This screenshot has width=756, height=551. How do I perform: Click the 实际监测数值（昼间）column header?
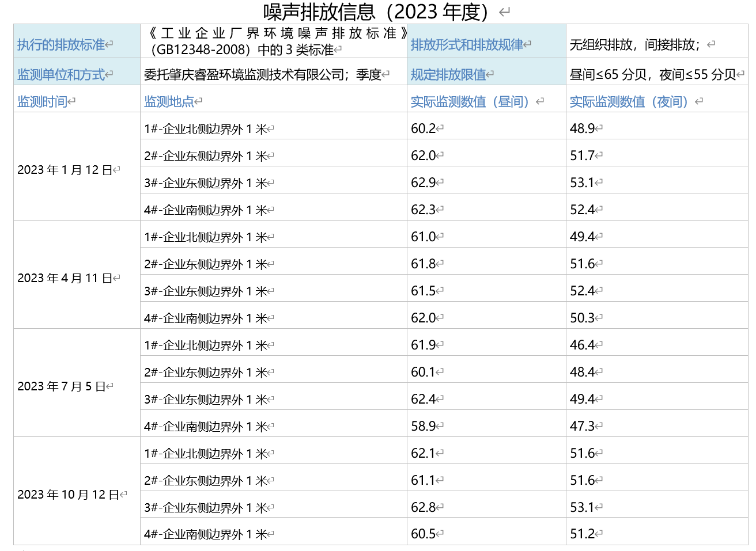[x=486, y=98]
